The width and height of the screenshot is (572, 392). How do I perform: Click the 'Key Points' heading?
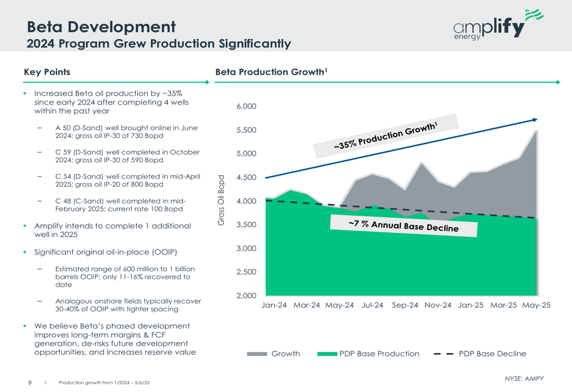47,72
